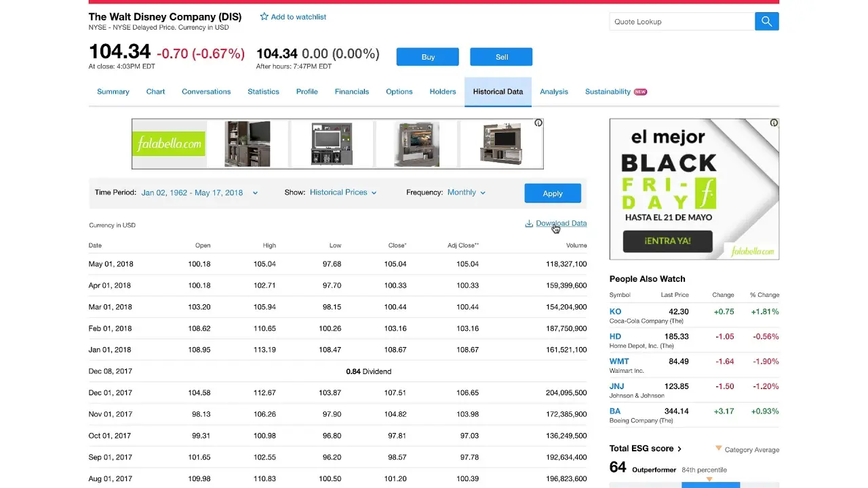Click the ¡ENTRA YA! ad button

point(667,241)
